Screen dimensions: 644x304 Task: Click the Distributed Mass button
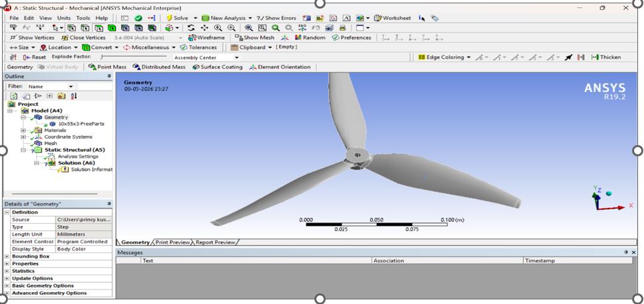(159, 67)
